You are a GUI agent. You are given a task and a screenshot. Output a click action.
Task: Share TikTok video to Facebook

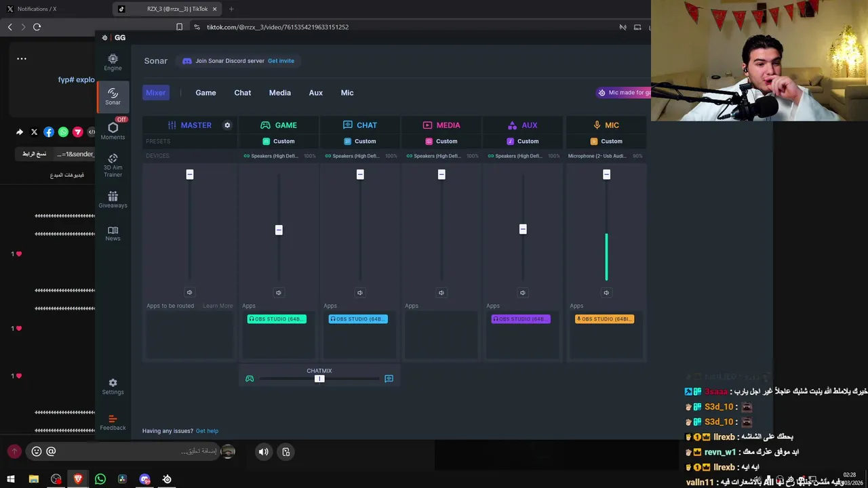(49, 132)
